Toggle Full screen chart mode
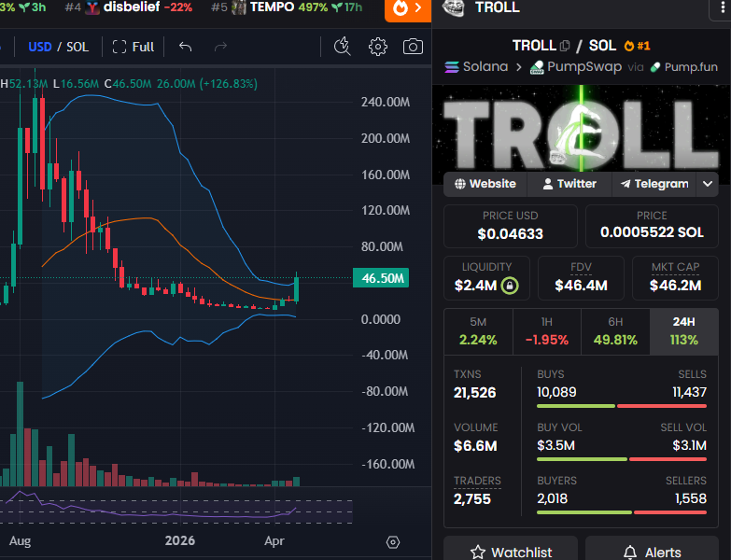The height and width of the screenshot is (560, 731). [x=134, y=47]
